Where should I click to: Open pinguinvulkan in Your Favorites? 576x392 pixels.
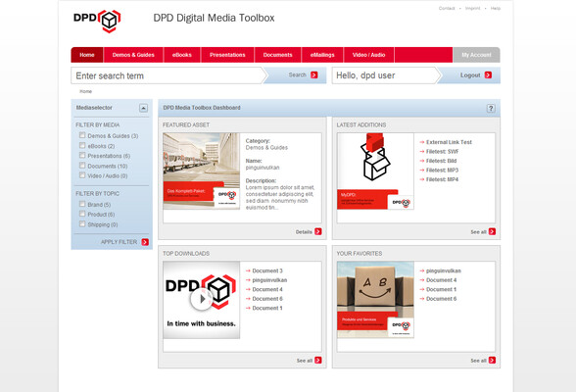(x=444, y=270)
